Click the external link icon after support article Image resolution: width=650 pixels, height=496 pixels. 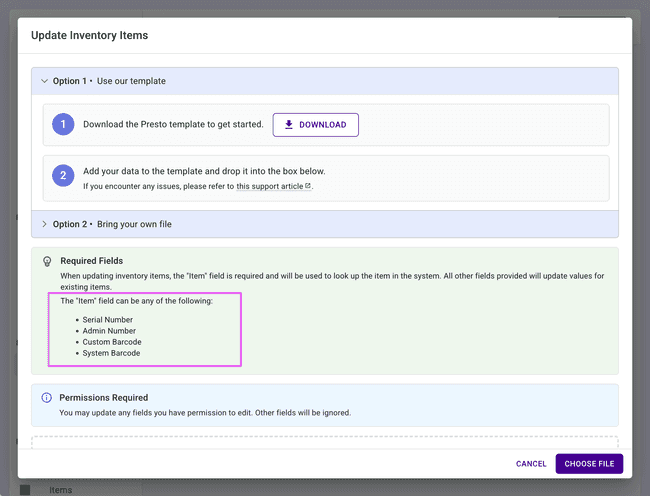[308, 186]
